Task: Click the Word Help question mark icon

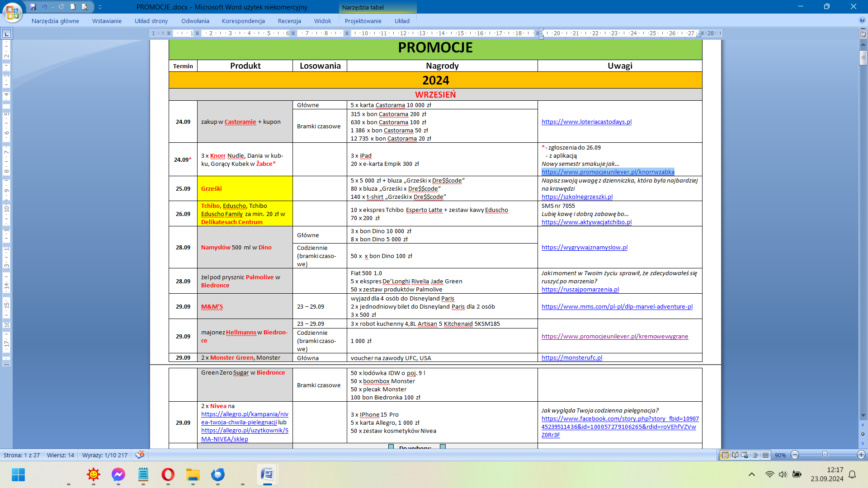Action: 862,20
